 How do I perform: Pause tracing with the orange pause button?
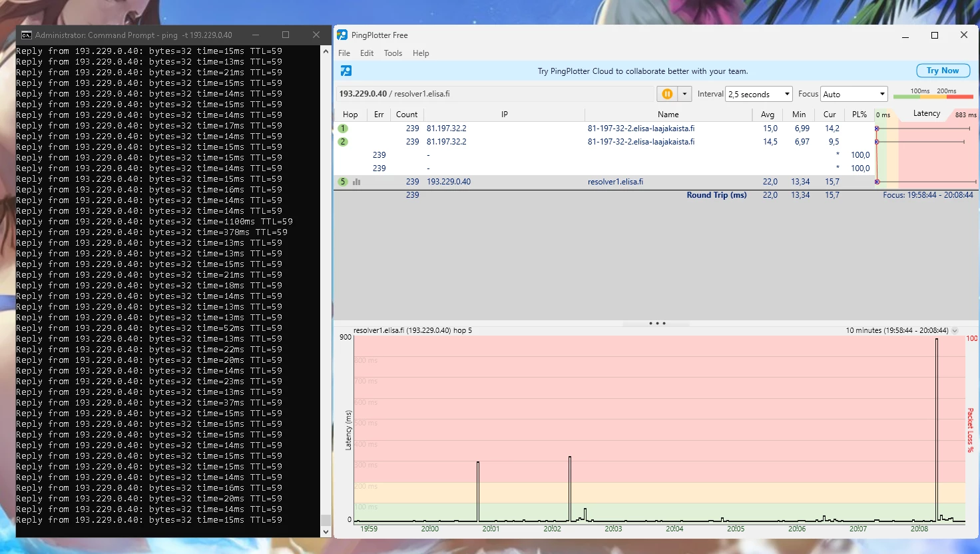(x=667, y=94)
